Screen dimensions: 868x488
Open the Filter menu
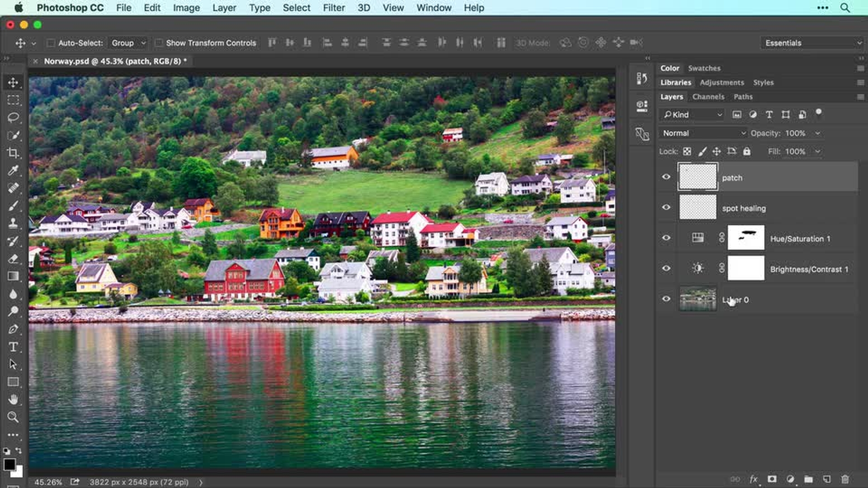334,8
